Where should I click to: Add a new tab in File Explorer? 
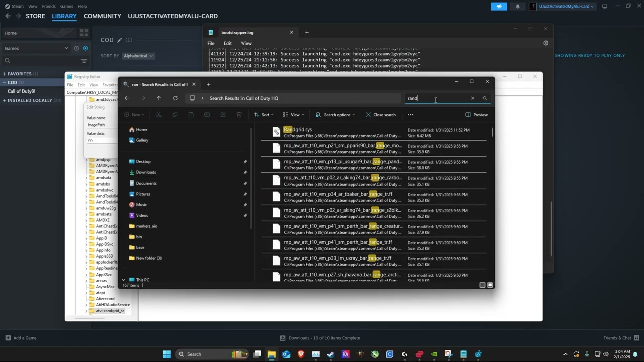tap(209, 84)
